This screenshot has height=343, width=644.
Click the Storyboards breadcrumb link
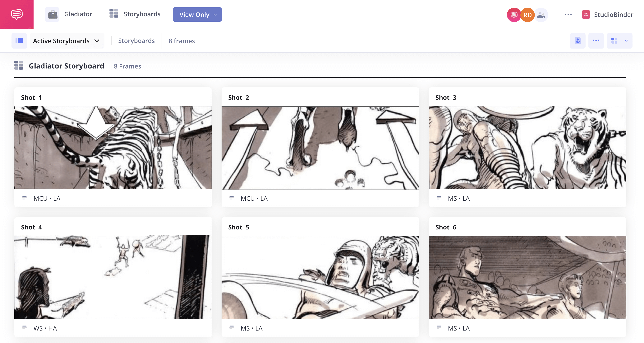[x=136, y=41]
